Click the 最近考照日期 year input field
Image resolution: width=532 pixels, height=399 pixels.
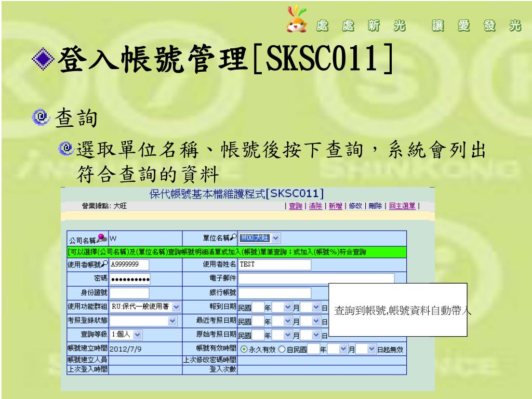[258, 321]
